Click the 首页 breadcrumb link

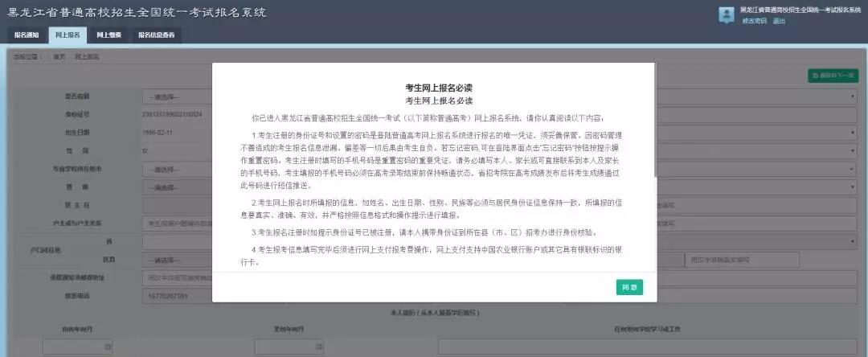click(59, 56)
